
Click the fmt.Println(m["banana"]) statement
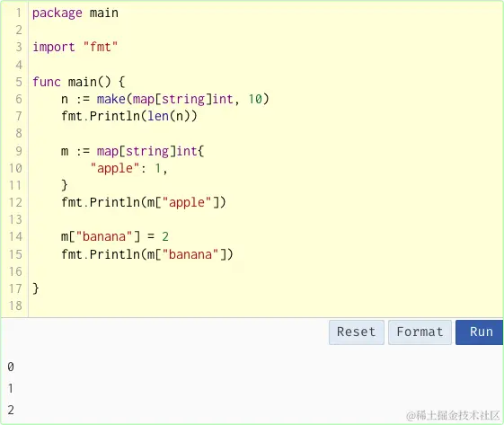tap(147, 254)
